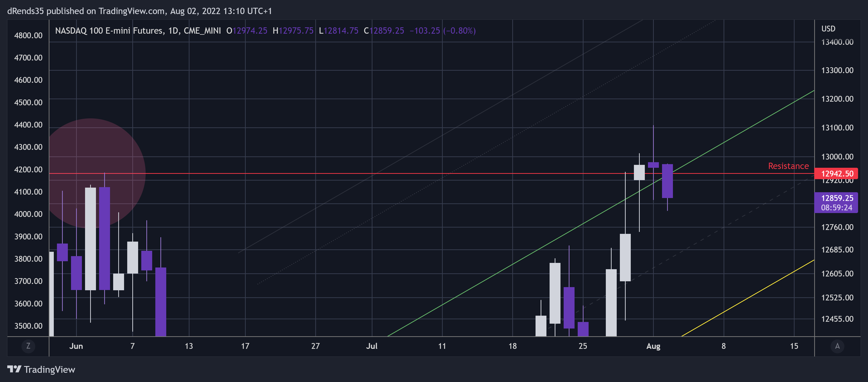Click the 13200.00 price axis label
This screenshot has width=868, height=382.
click(837, 99)
